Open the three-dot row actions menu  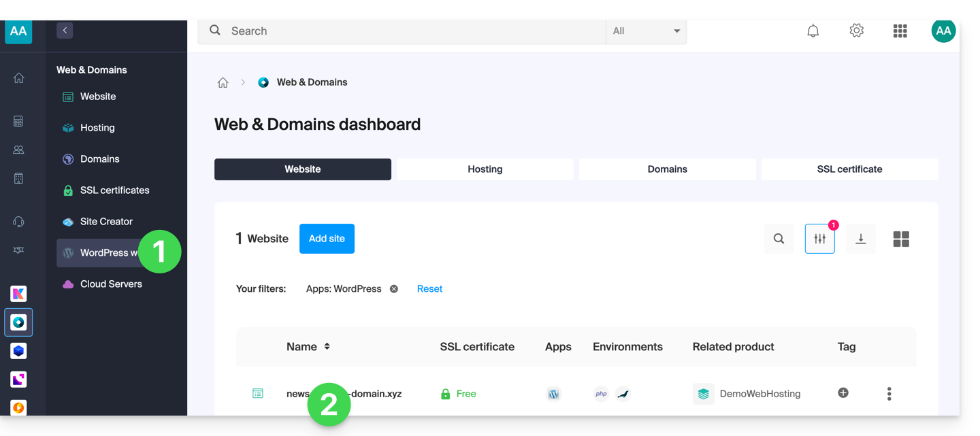[x=889, y=394]
